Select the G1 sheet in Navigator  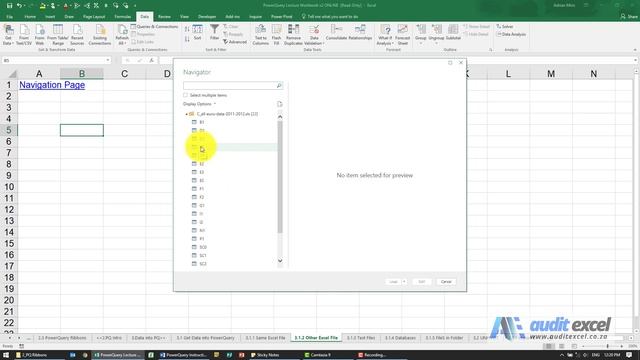[202, 205]
